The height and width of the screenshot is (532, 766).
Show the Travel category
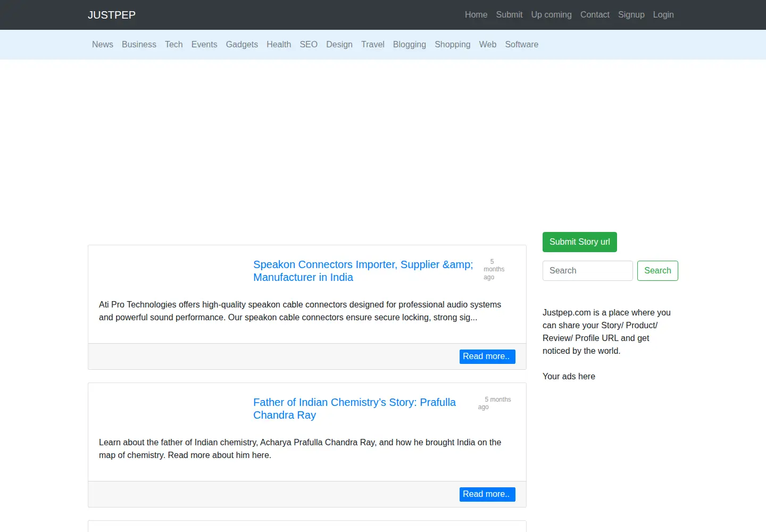click(x=373, y=45)
